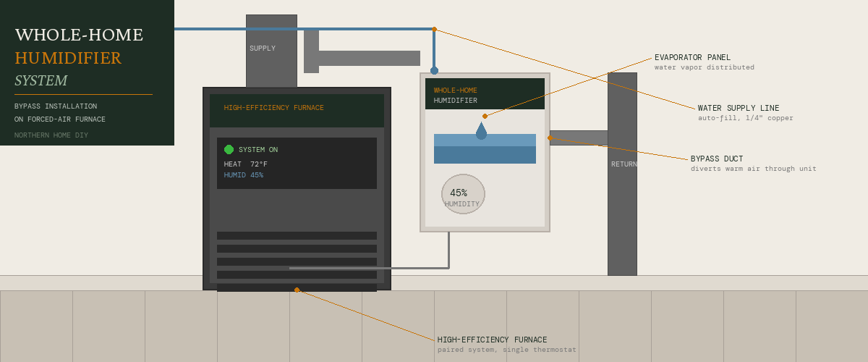Click the RETURN duct label
The image size is (868, 362).
(624, 164)
